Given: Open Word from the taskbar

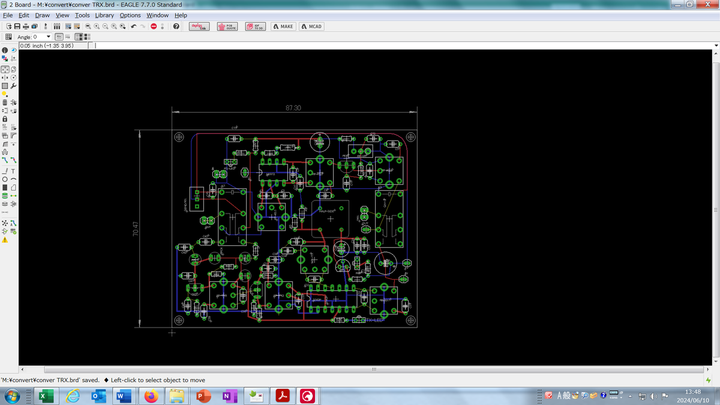Looking at the screenshot, I should click(x=124, y=397).
